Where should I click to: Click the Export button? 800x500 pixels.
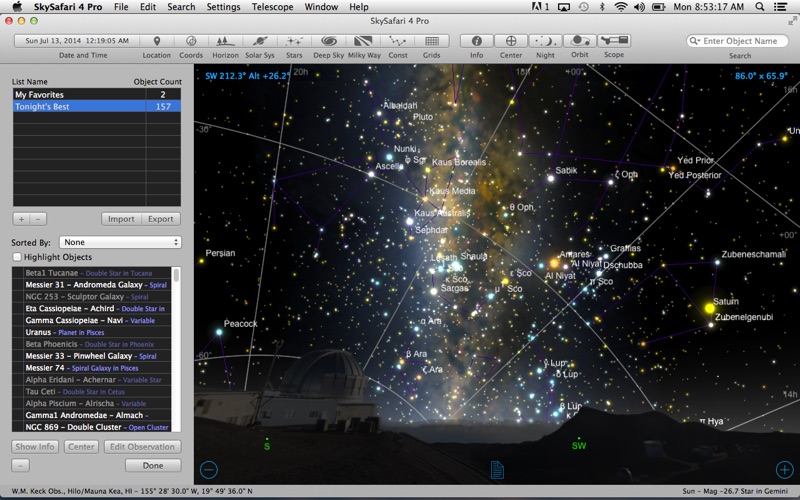[161, 219]
